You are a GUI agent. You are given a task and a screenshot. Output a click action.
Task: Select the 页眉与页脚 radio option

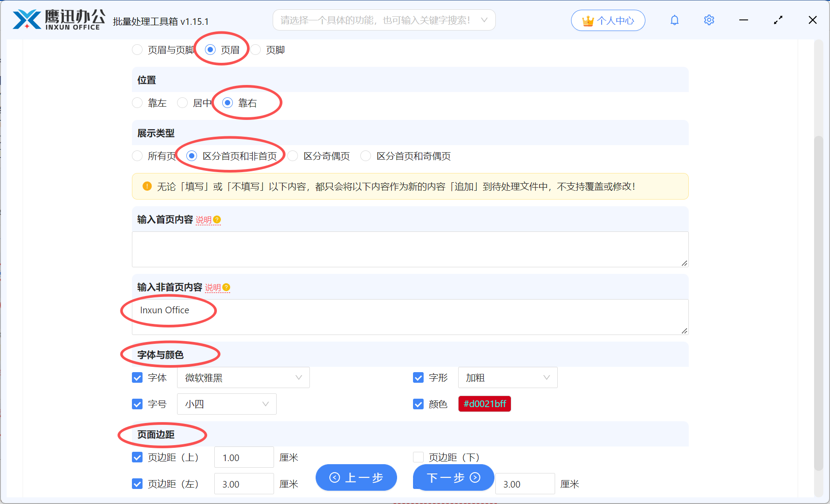(x=137, y=50)
